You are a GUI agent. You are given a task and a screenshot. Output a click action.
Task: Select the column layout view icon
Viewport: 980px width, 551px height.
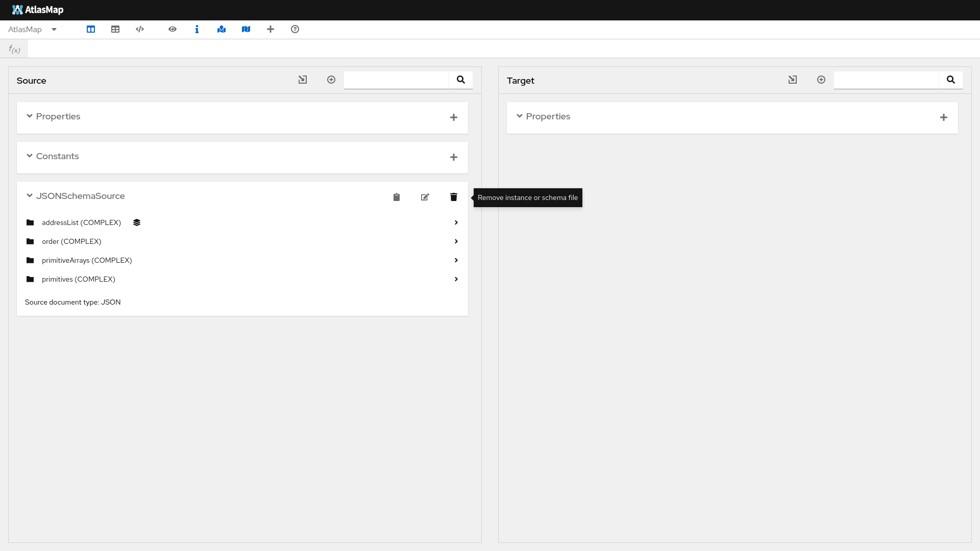(x=90, y=29)
